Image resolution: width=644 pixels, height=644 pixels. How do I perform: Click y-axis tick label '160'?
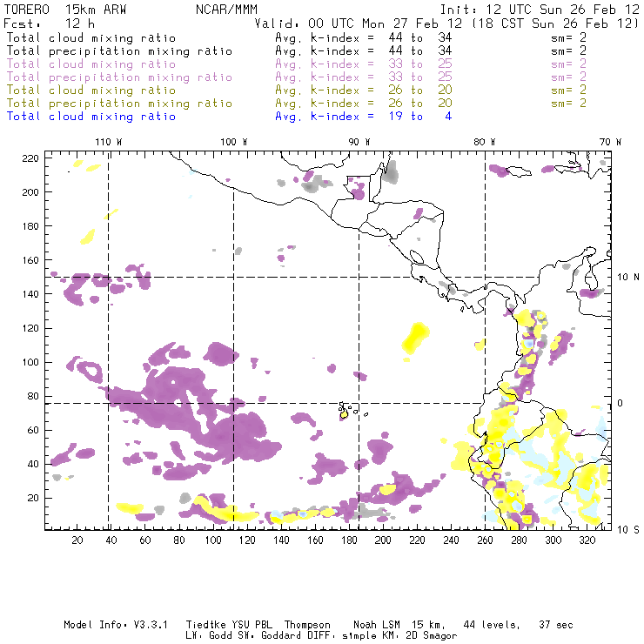pyautogui.click(x=30, y=260)
